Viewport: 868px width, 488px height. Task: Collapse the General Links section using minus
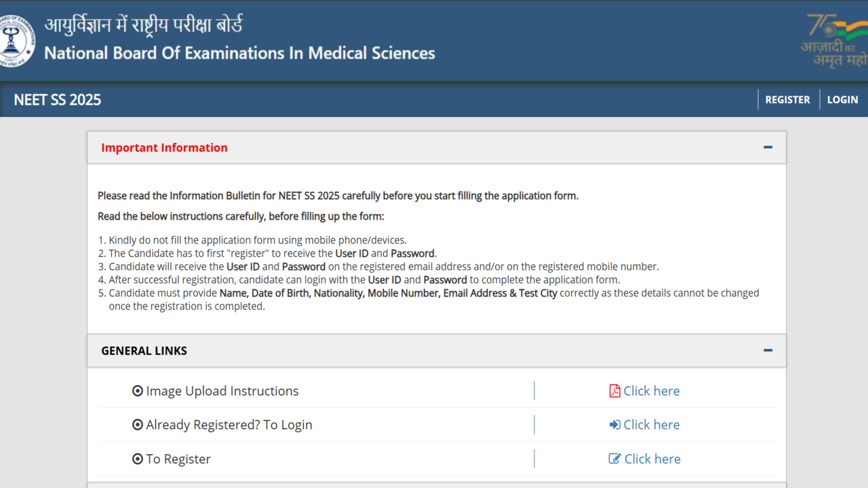[768, 350]
